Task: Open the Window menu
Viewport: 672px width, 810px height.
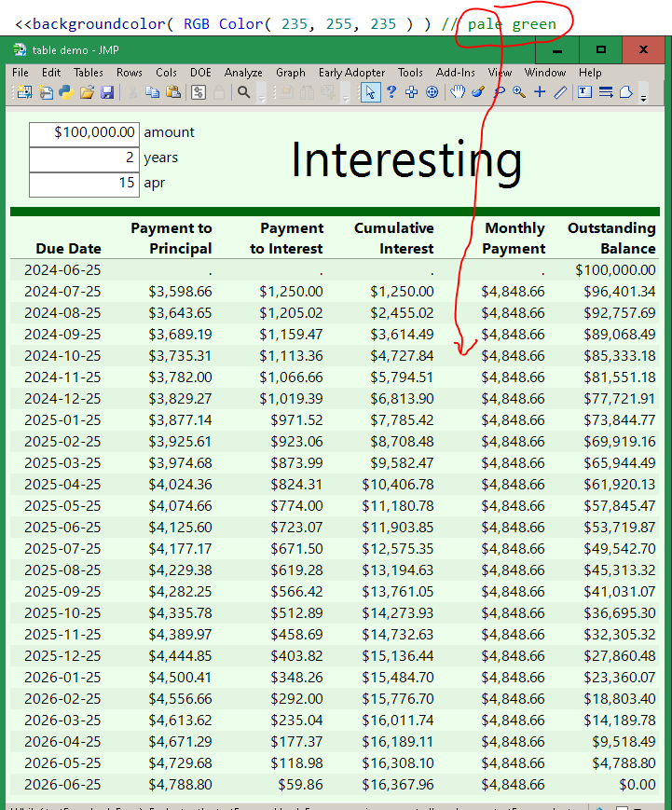Action: click(545, 73)
